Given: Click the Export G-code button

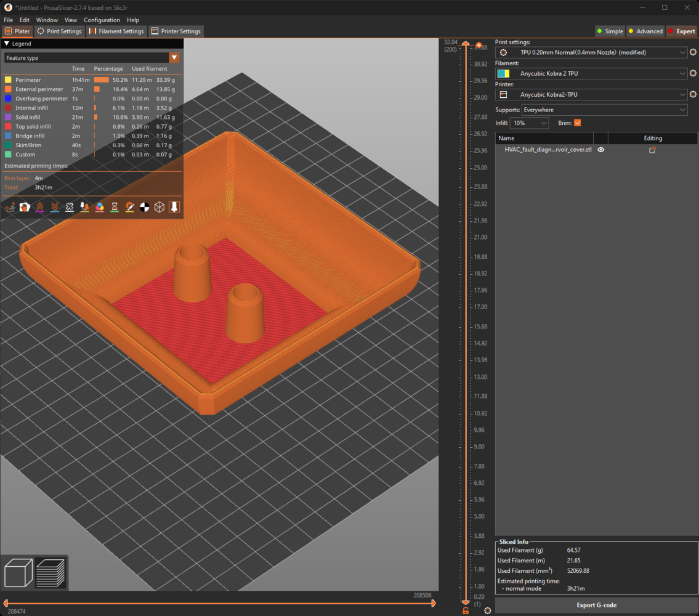Looking at the screenshot, I should (596, 605).
